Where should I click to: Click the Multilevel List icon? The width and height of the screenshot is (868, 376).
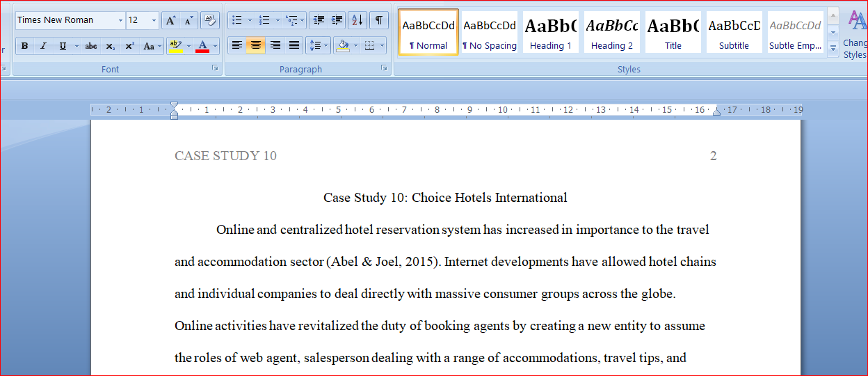(x=291, y=20)
